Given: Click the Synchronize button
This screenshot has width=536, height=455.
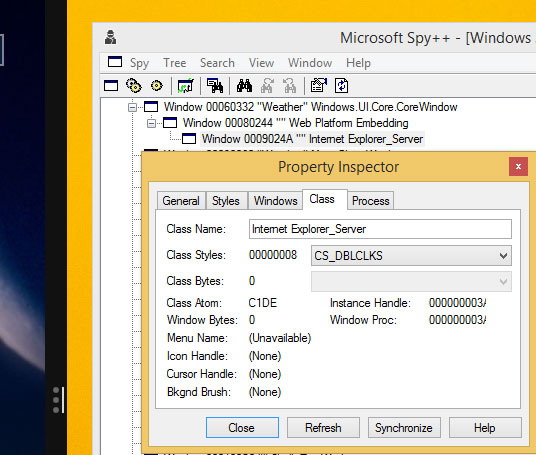Looking at the screenshot, I should 404,428.
